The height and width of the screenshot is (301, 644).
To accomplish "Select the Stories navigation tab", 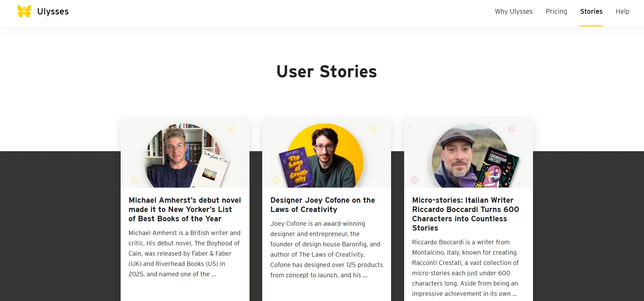I will 591,11.
